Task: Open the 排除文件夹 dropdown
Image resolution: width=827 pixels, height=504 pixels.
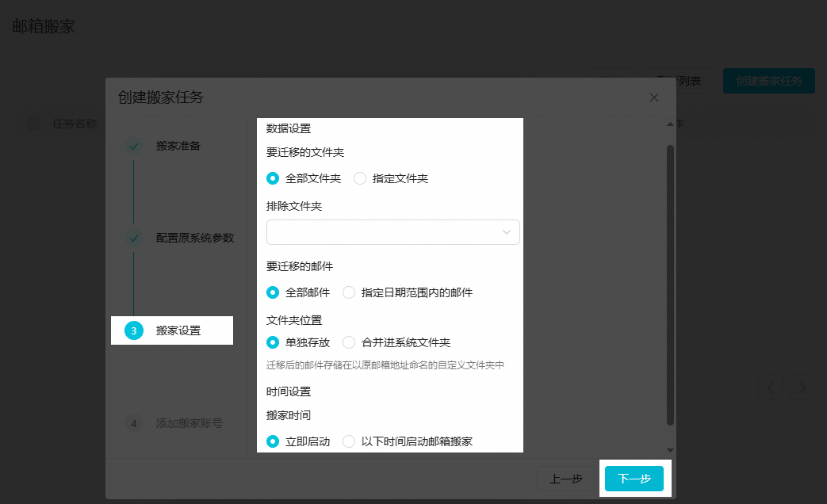Action: 393,232
